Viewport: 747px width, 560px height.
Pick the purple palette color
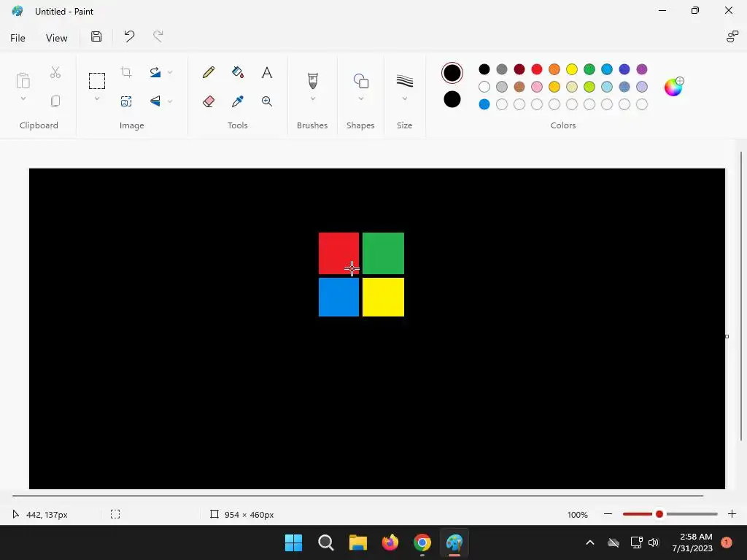(x=642, y=69)
